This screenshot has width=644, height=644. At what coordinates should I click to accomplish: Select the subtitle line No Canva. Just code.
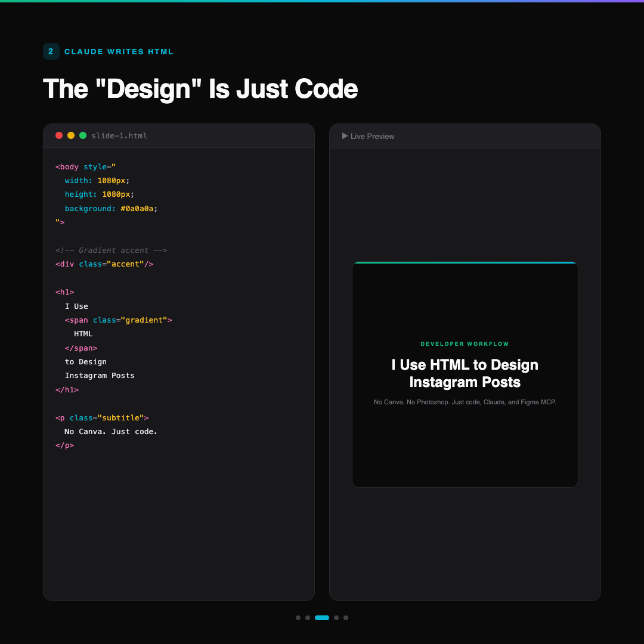click(x=112, y=431)
